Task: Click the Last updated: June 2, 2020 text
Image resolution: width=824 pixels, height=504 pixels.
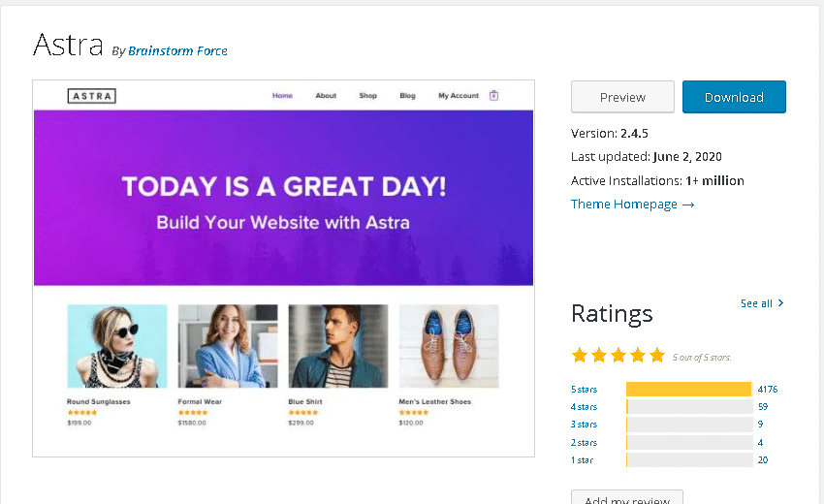Action: (x=647, y=157)
